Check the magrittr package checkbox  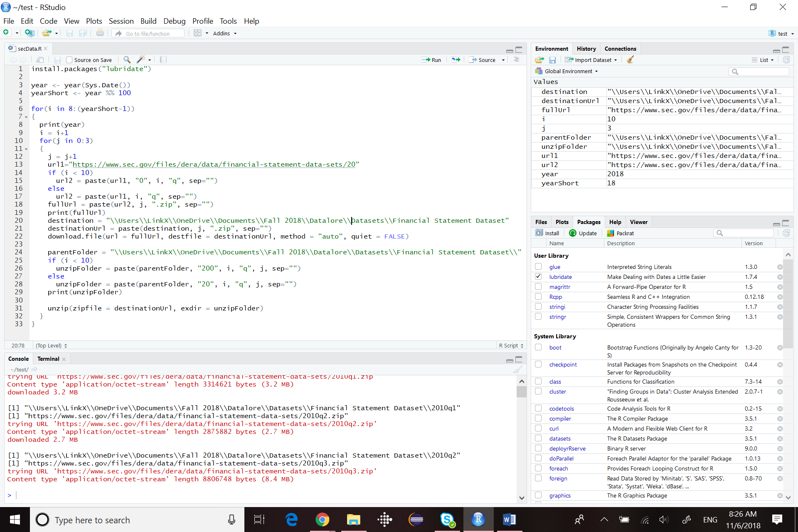coord(538,287)
